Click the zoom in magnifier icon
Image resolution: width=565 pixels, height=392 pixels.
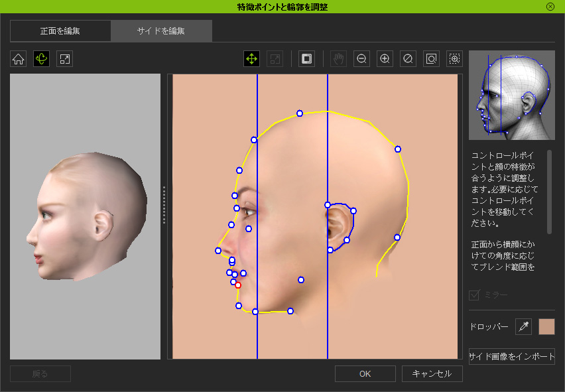tap(385, 59)
